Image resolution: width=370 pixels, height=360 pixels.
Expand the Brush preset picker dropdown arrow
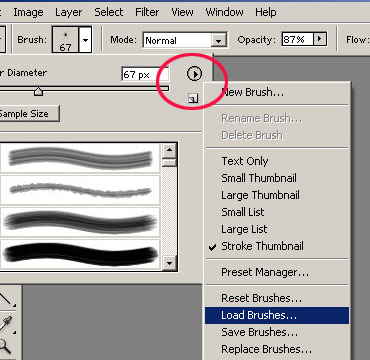click(85, 40)
